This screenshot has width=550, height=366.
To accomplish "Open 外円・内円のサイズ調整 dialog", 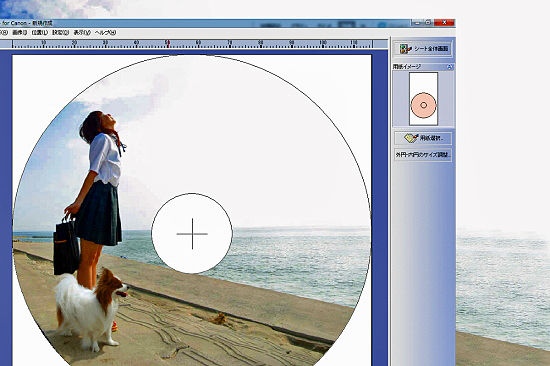I will tap(423, 154).
